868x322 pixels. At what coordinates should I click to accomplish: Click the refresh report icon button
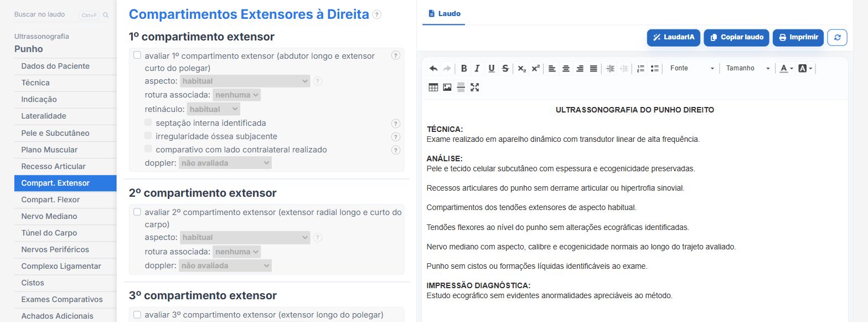click(837, 37)
